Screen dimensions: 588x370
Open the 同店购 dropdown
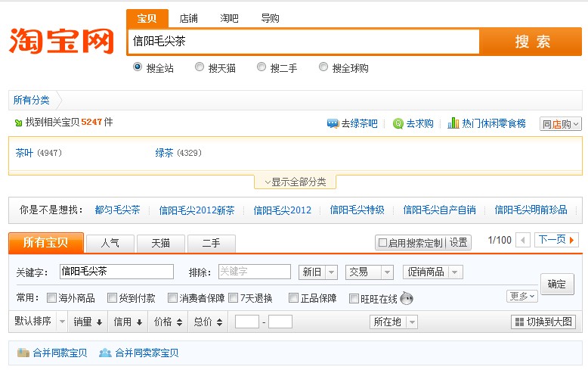click(560, 124)
